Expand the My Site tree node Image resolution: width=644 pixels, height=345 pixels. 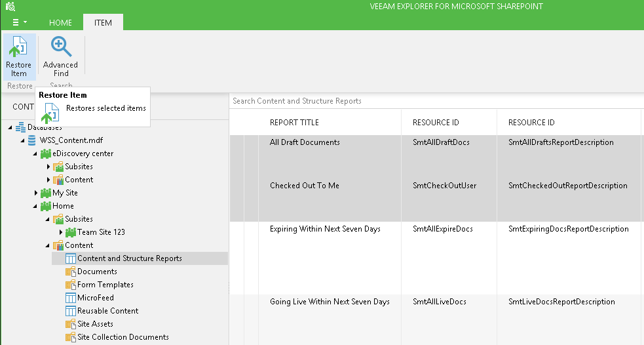coord(36,193)
